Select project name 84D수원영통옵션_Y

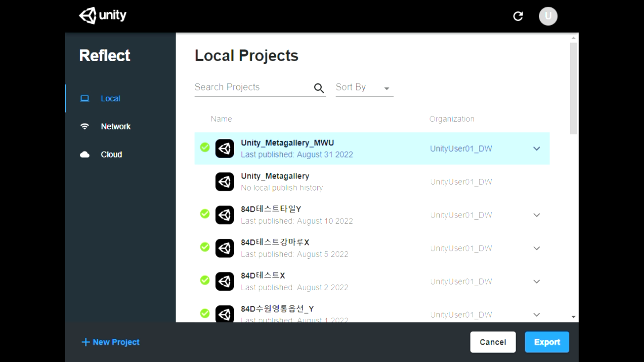[x=277, y=309]
